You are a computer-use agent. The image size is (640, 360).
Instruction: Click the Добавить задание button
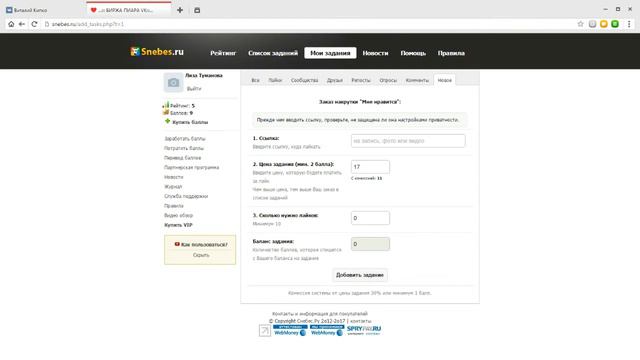pos(360,275)
